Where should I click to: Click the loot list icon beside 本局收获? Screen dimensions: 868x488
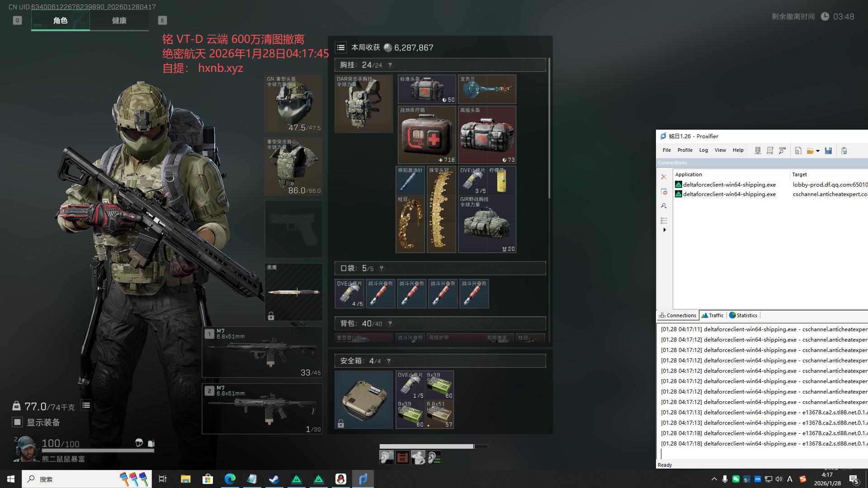click(x=341, y=47)
